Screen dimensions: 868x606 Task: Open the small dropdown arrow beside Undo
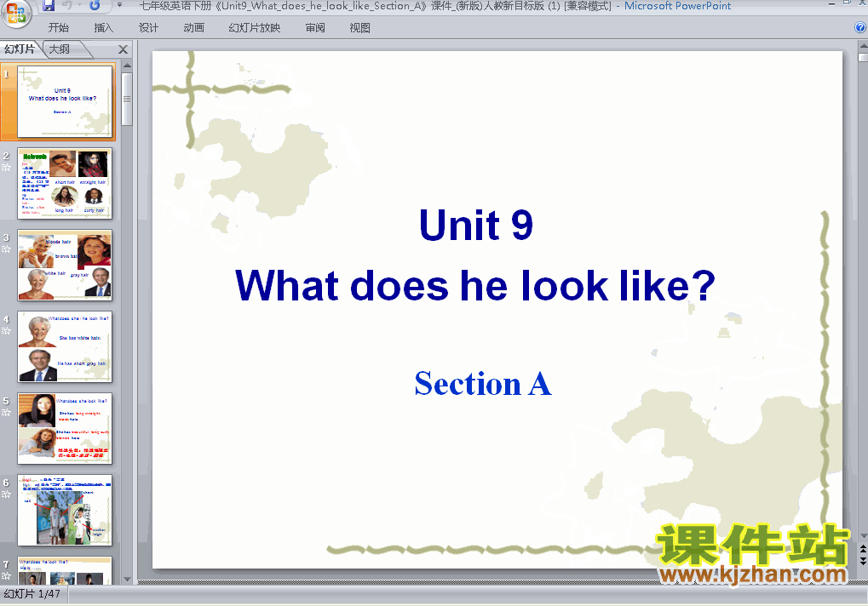point(80,5)
